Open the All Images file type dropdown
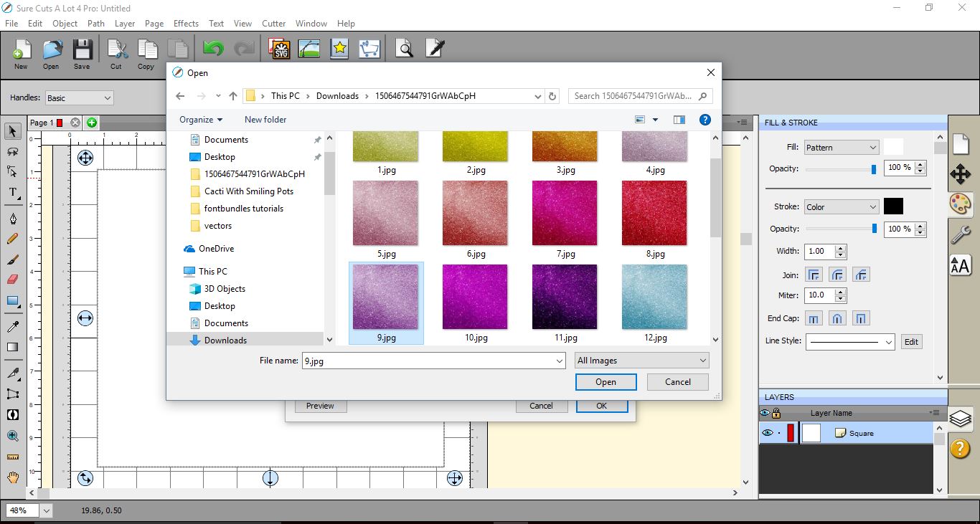Screen dimensions: 980x524 pyautogui.click(x=641, y=360)
